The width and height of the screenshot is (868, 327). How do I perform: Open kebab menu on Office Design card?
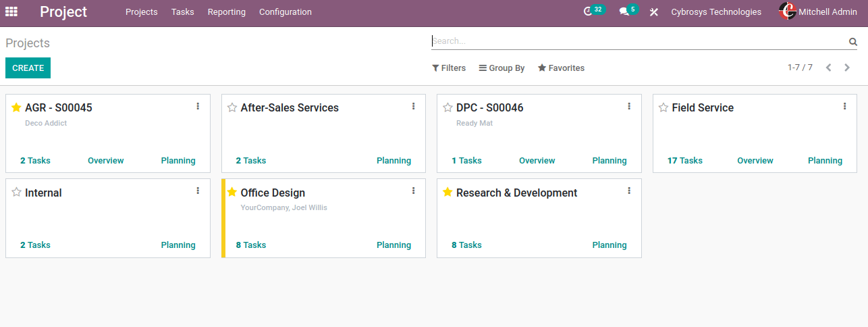click(414, 191)
